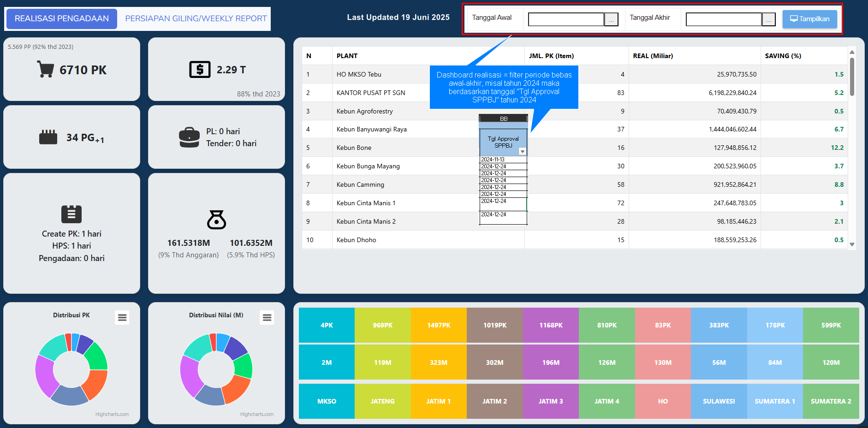868x428 pixels.
Task: Click inside the Tanggal Awal input field
Action: pyautogui.click(x=566, y=19)
